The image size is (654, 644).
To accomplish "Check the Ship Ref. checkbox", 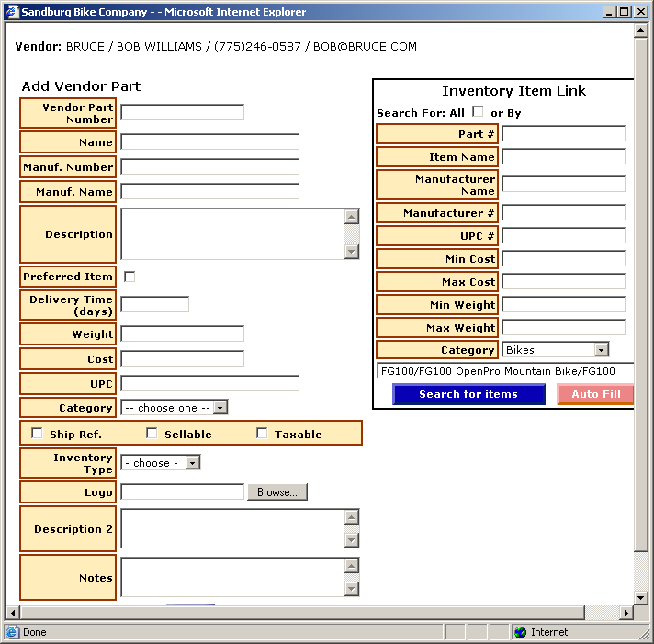I will coord(38,434).
